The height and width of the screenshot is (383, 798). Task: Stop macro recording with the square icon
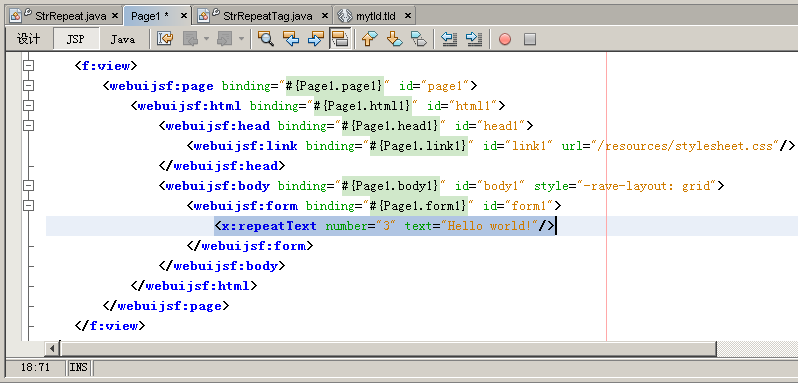coord(530,39)
